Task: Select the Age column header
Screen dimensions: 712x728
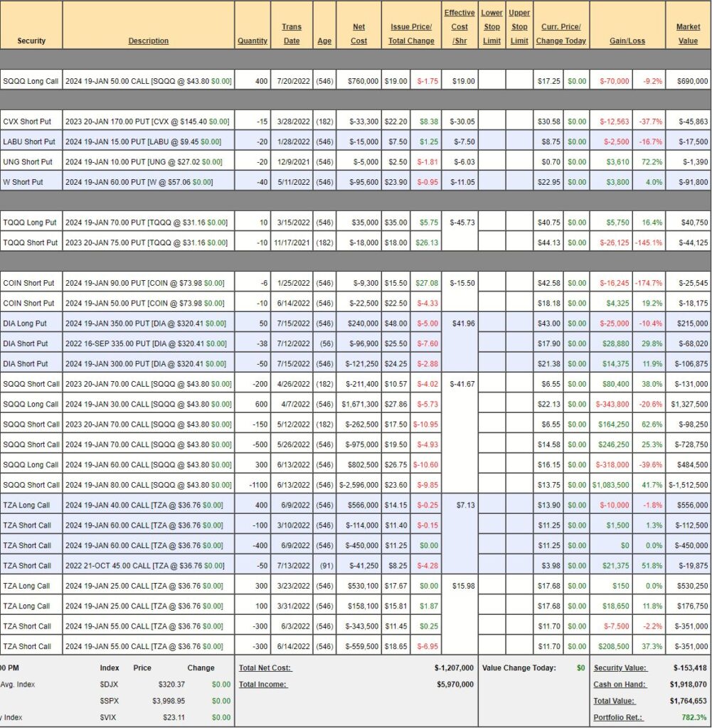Action: (324, 41)
